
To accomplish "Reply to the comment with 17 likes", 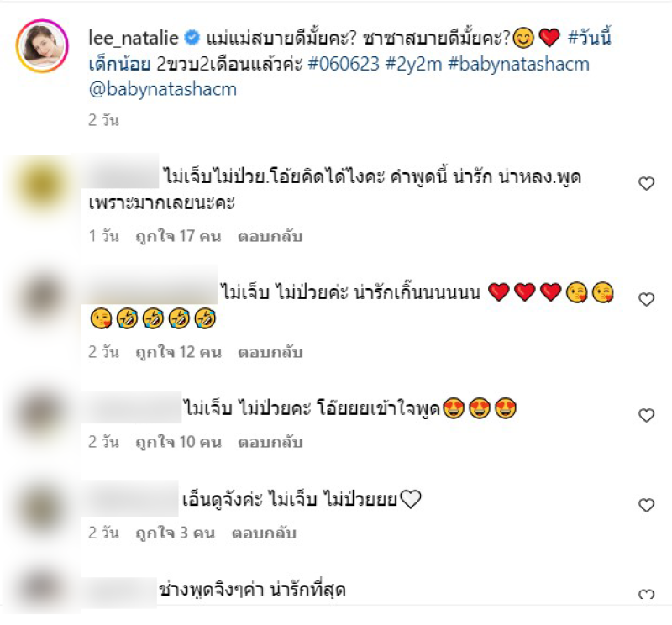I will pos(270,236).
